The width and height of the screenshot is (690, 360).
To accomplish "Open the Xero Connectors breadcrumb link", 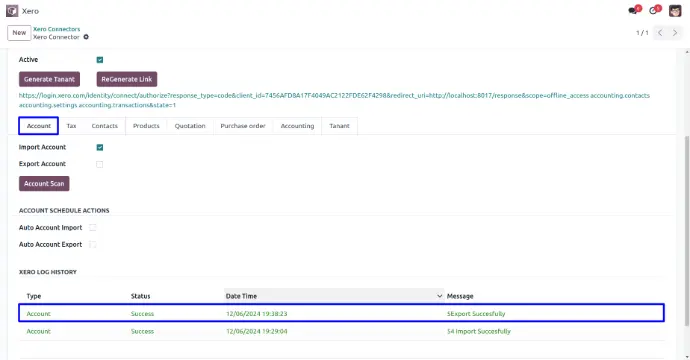I will pos(57,29).
